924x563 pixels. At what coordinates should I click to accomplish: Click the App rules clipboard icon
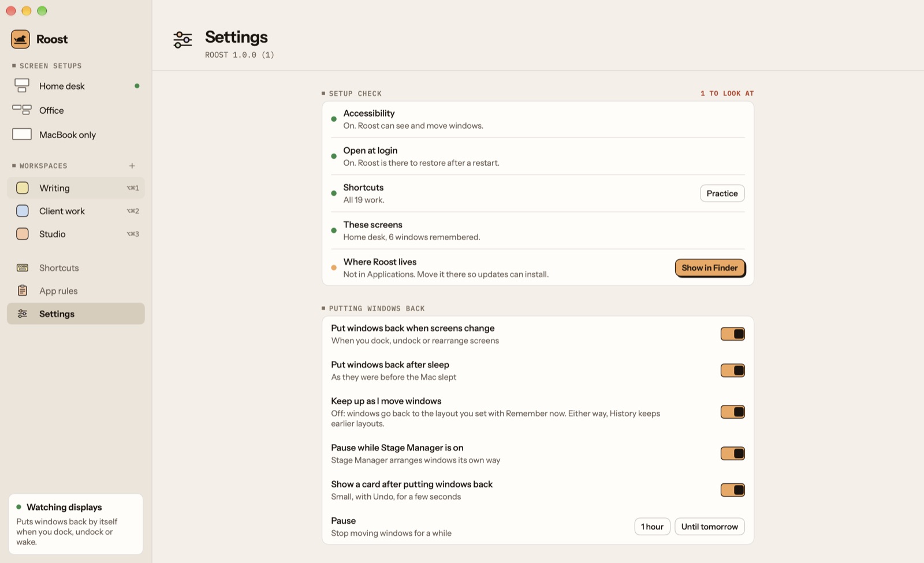[x=23, y=290]
